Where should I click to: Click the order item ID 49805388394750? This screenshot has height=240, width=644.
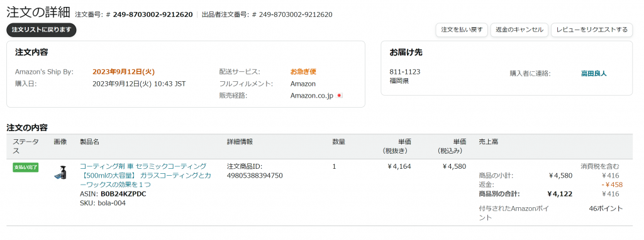pyautogui.click(x=255, y=176)
